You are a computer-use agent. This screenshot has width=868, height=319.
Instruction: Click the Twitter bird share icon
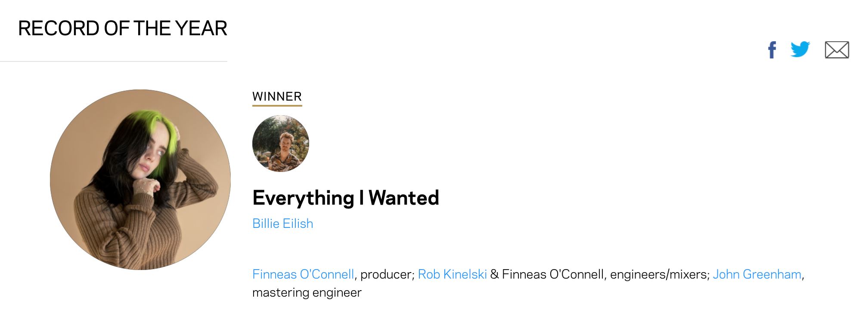click(800, 49)
